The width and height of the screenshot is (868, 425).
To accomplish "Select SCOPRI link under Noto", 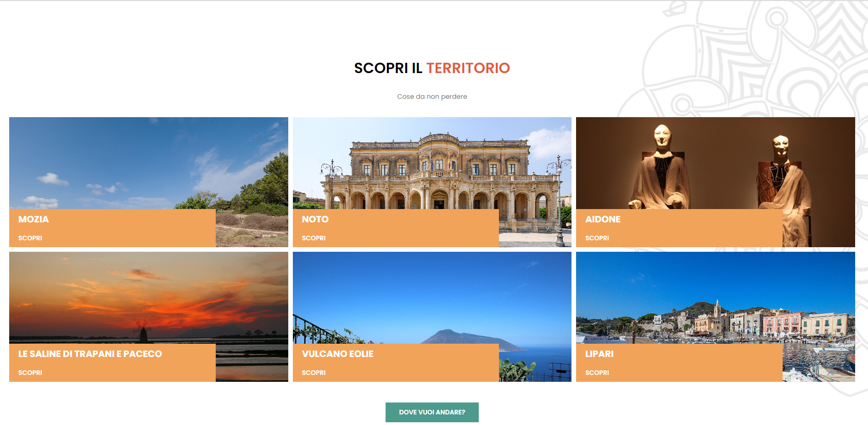I will [314, 238].
